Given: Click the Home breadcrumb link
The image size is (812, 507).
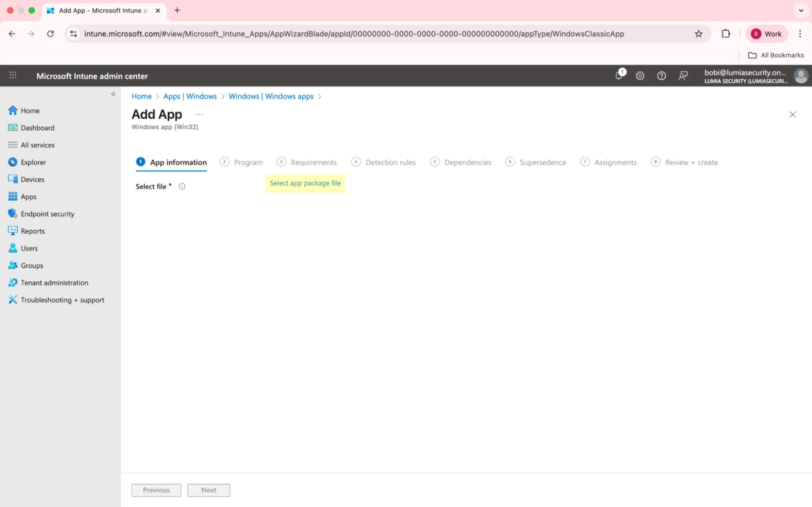Looking at the screenshot, I should (x=141, y=96).
